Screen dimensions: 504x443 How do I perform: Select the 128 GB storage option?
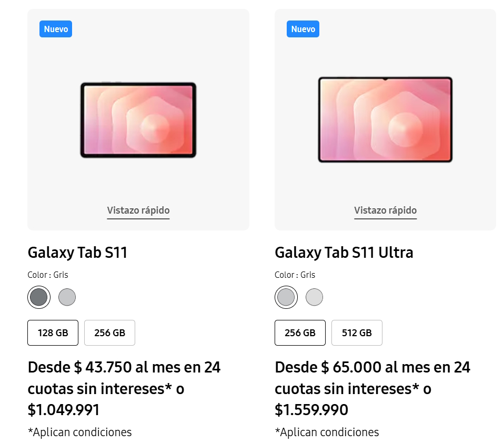(53, 333)
